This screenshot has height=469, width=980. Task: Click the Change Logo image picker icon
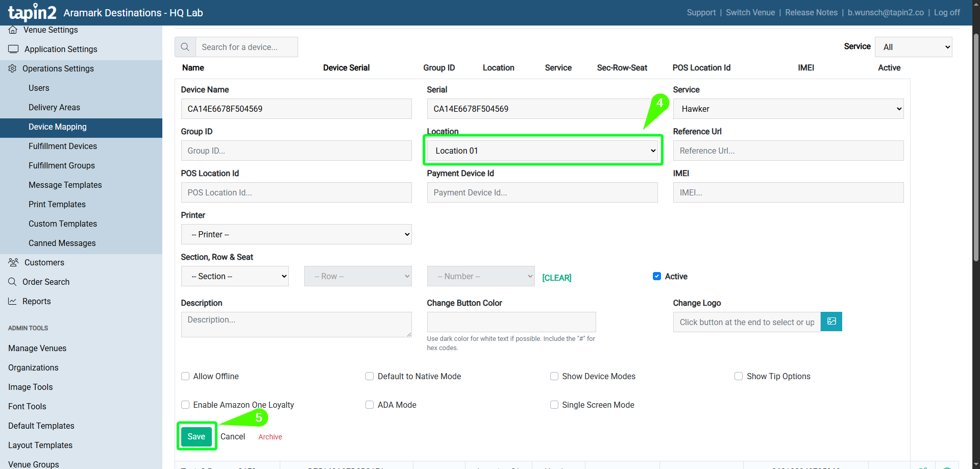[831, 322]
